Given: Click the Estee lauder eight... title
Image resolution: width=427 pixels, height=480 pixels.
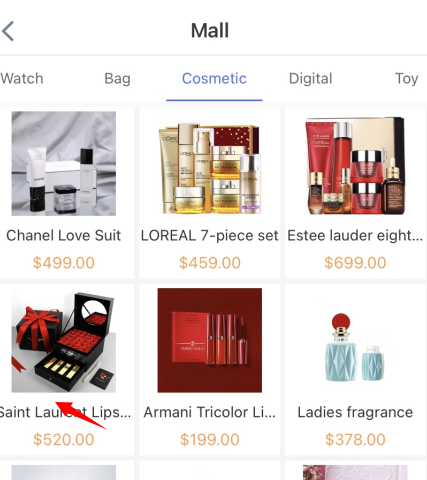Looking at the screenshot, I should coord(355,236).
